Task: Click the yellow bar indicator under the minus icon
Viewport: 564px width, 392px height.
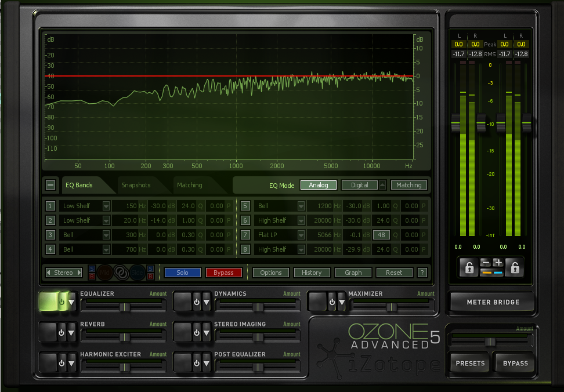Action: [x=487, y=273]
